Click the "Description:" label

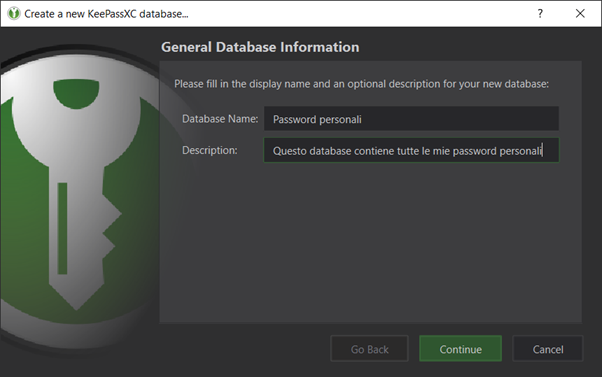click(x=210, y=150)
